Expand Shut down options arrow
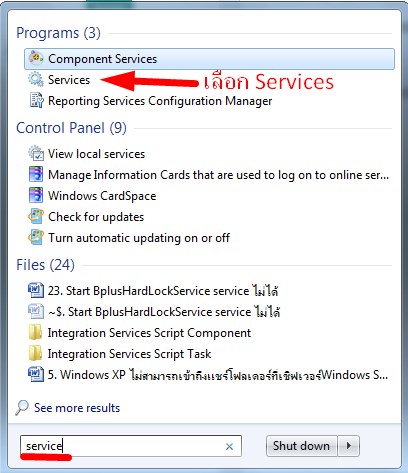The image size is (408, 473). [x=349, y=446]
